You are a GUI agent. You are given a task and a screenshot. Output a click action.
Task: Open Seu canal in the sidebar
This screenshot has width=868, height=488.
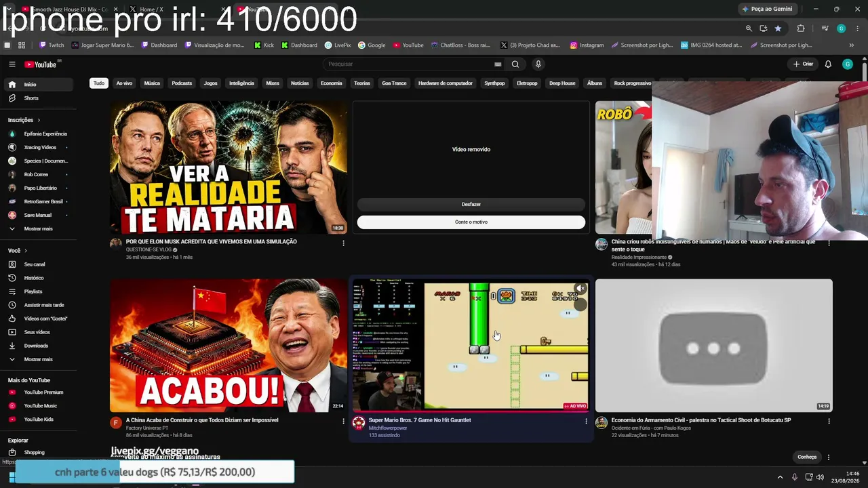(x=37, y=264)
